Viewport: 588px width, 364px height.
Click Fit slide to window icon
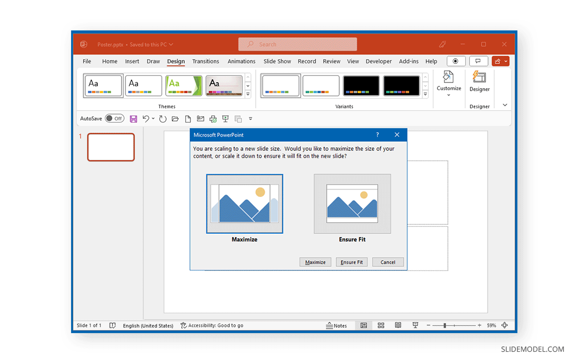click(x=505, y=325)
